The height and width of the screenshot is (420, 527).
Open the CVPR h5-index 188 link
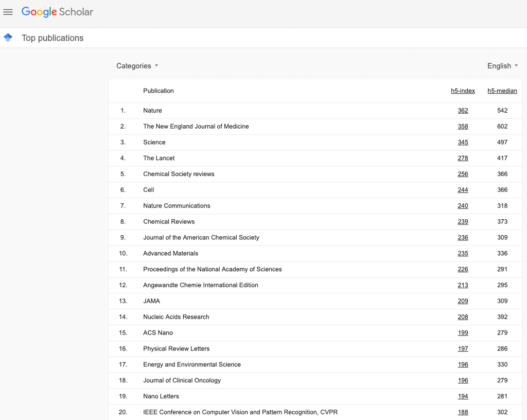463,412
